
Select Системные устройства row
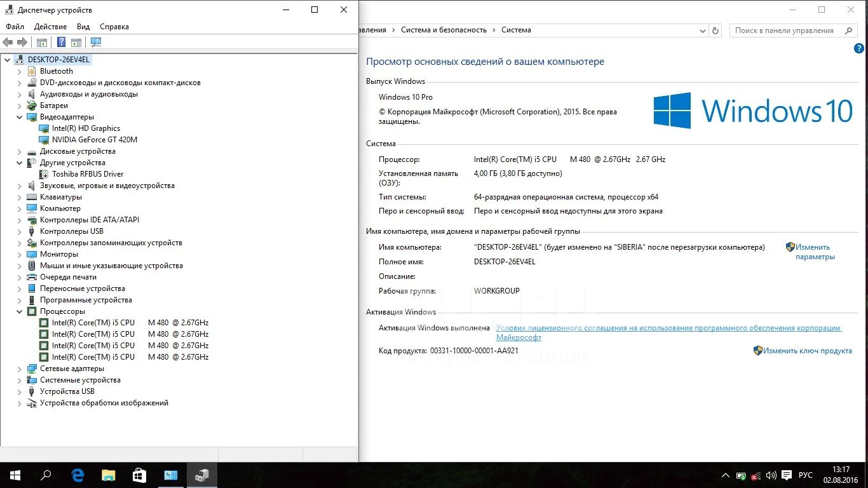(80, 380)
